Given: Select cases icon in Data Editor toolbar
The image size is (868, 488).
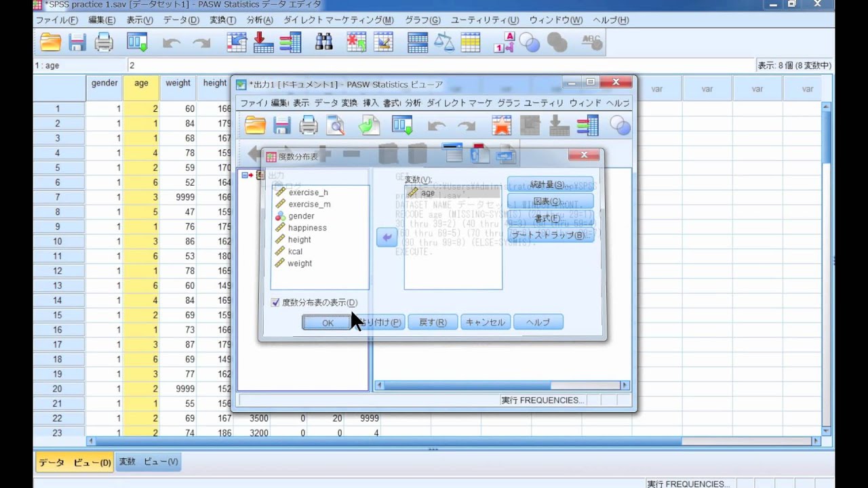Looking at the screenshot, I should (x=471, y=43).
